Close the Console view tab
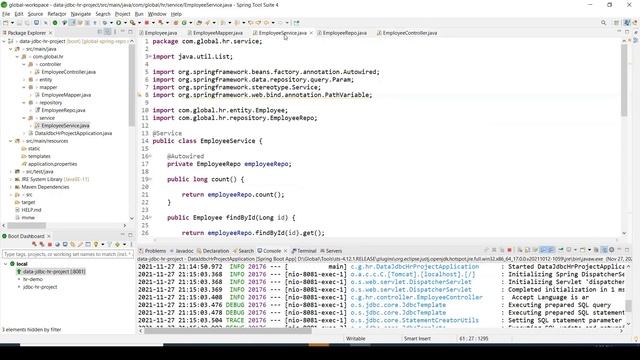 pos(285,251)
